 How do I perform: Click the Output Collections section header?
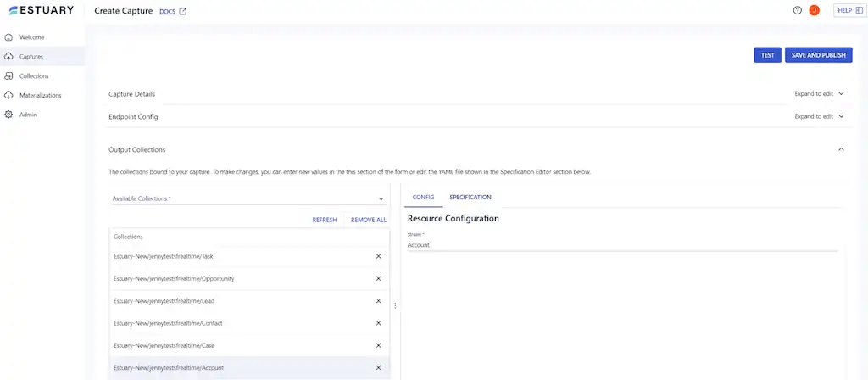136,149
